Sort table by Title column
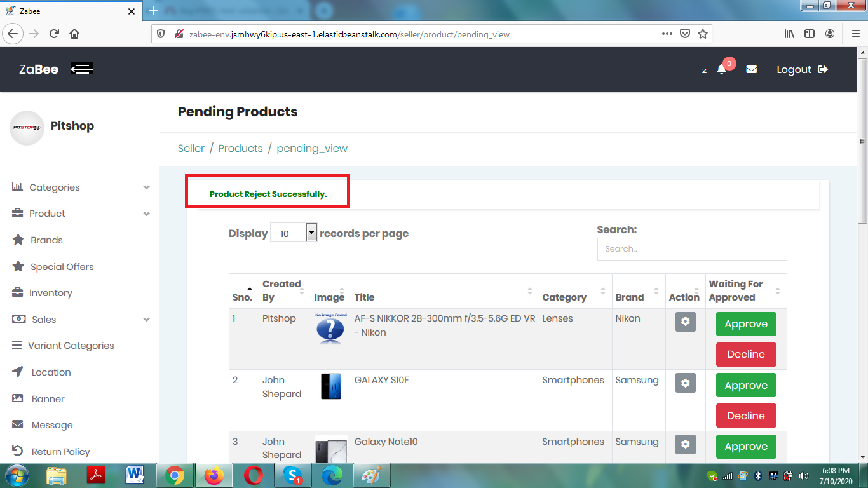 pyautogui.click(x=445, y=291)
